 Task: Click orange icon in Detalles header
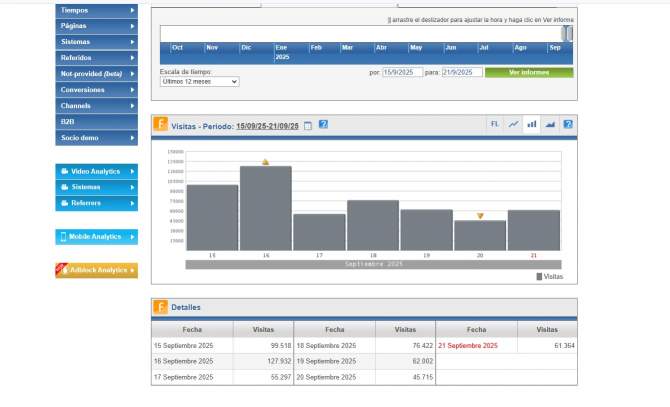pyautogui.click(x=160, y=307)
